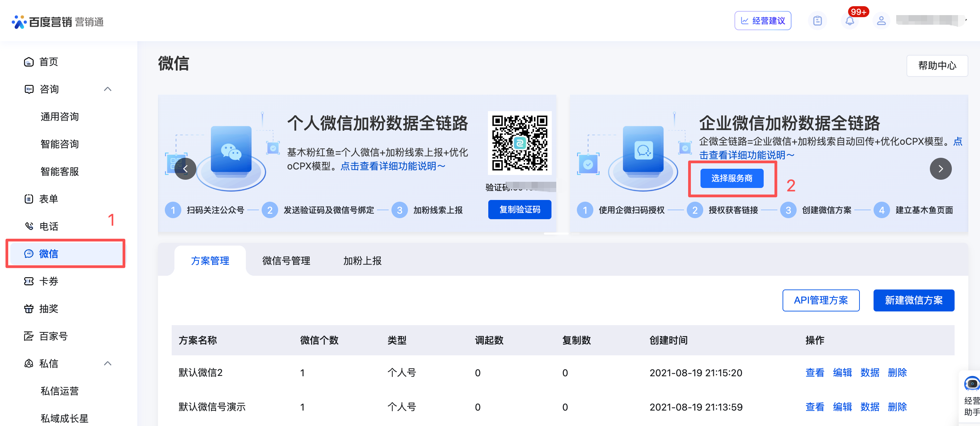This screenshot has width=980, height=426.
Task: Click 编辑 for 默认微信2 row
Action: pos(842,373)
